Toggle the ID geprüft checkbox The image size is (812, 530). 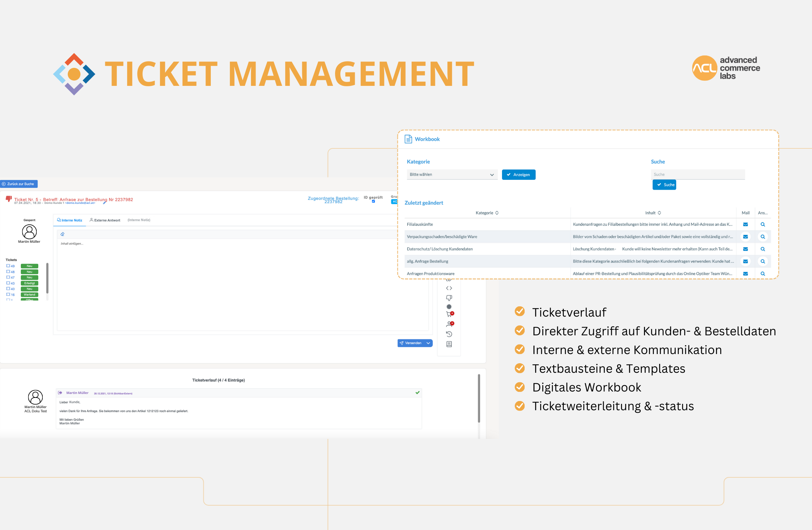click(373, 201)
